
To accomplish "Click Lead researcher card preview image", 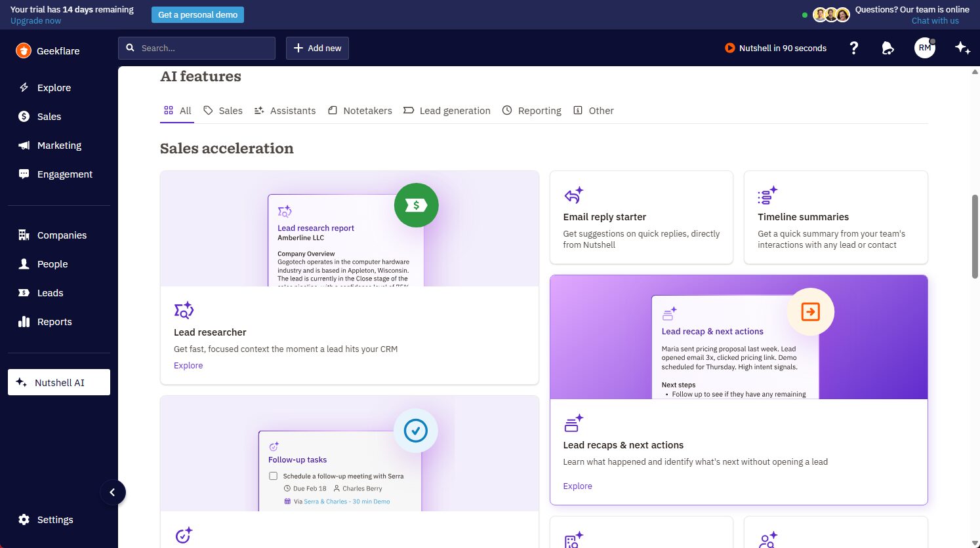I will point(350,229).
